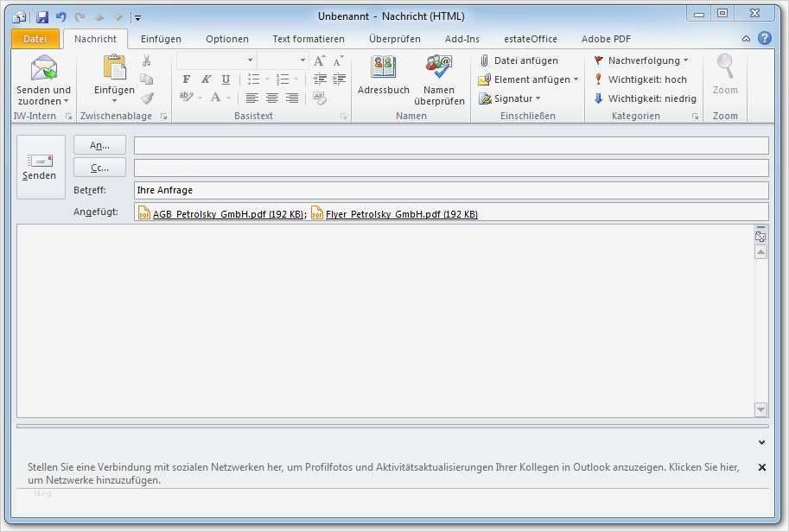This screenshot has height=532, width=789.
Task: Switch to the Einfügen ribbon tab
Action: coord(162,38)
